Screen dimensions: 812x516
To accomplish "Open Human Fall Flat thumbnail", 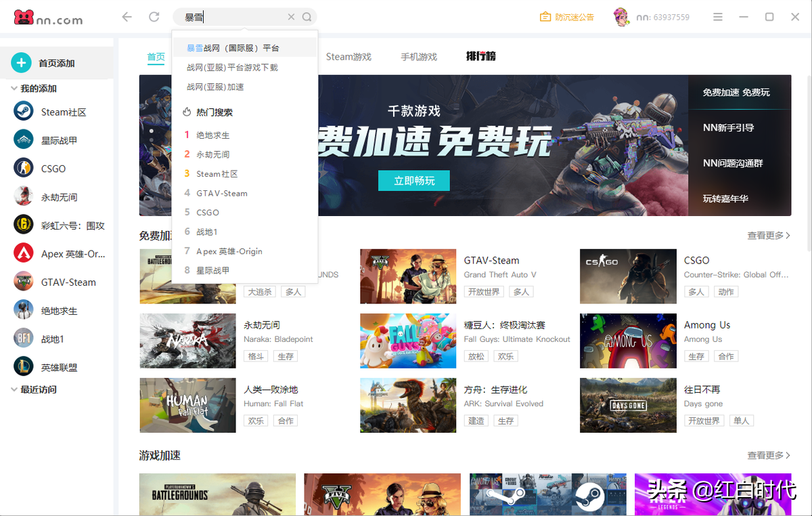I will [187, 405].
